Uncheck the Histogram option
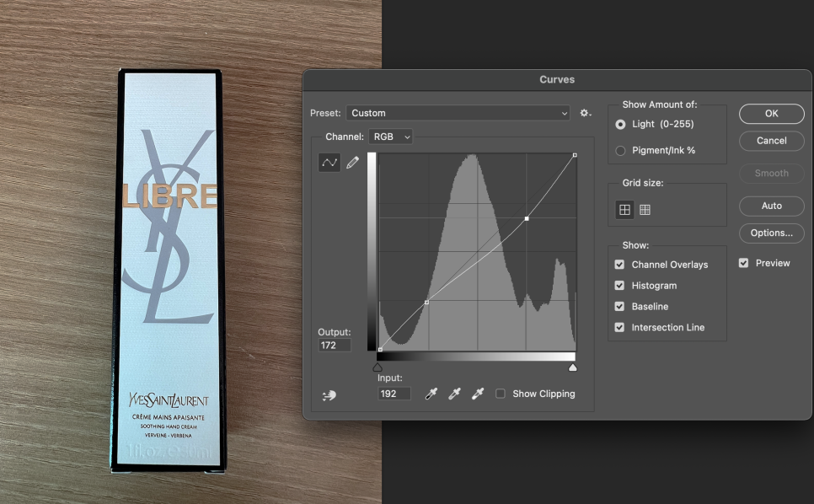The image size is (814, 504). coord(619,286)
